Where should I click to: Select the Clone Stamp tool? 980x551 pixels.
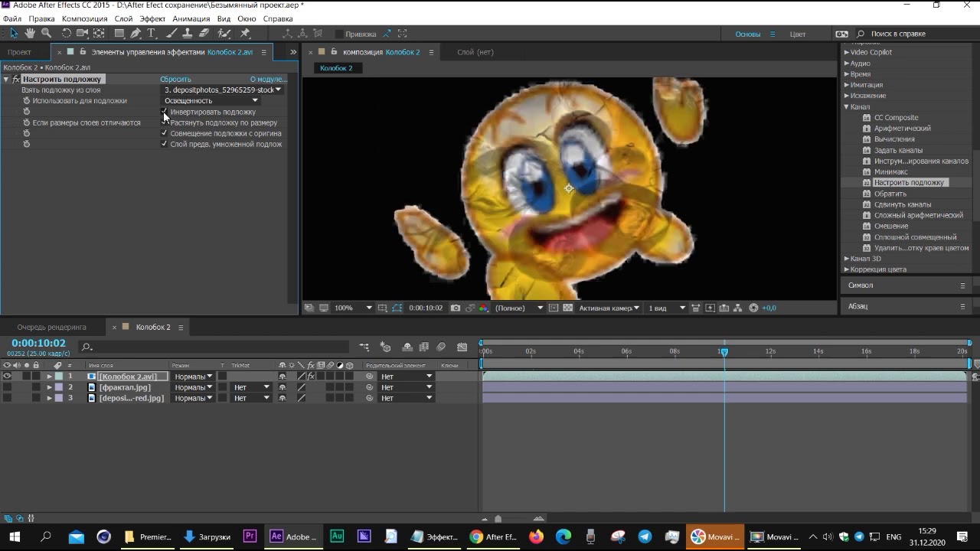coord(188,34)
